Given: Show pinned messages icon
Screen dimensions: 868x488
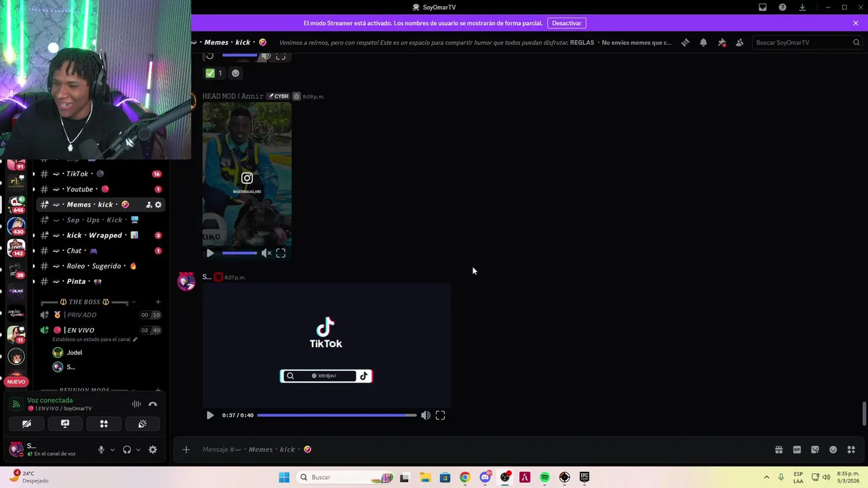Looking at the screenshot, I should 722,43.
